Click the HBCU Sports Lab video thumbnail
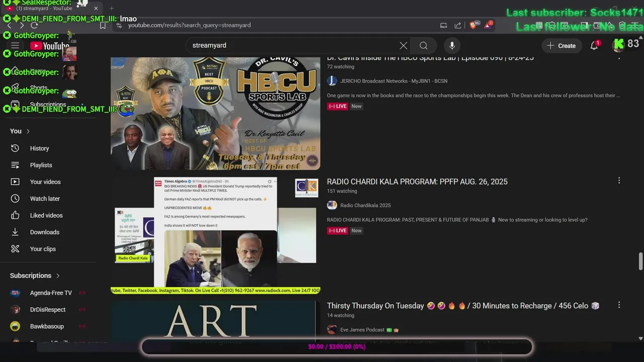 pyautogui.click(x=215, y=113)
